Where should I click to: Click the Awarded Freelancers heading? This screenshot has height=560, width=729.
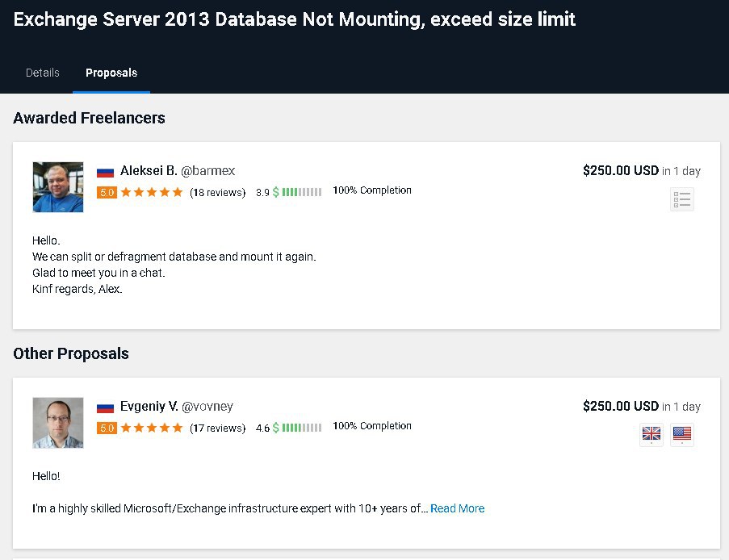pyautogui.click(x=89, y=118)
